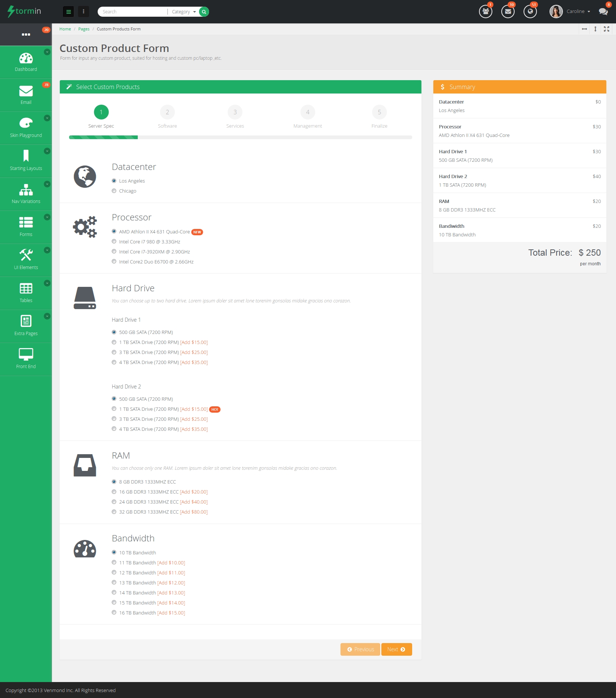Switch to the Finalize step

tap(379, 112)
